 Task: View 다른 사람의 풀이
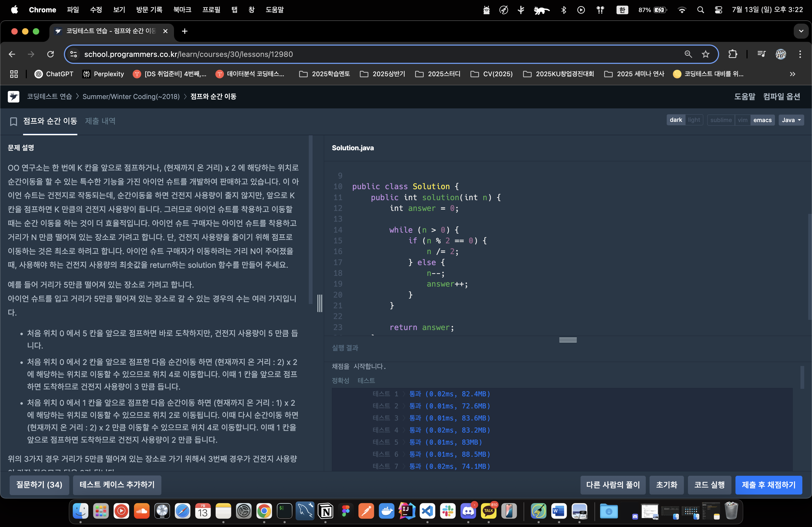613,485
